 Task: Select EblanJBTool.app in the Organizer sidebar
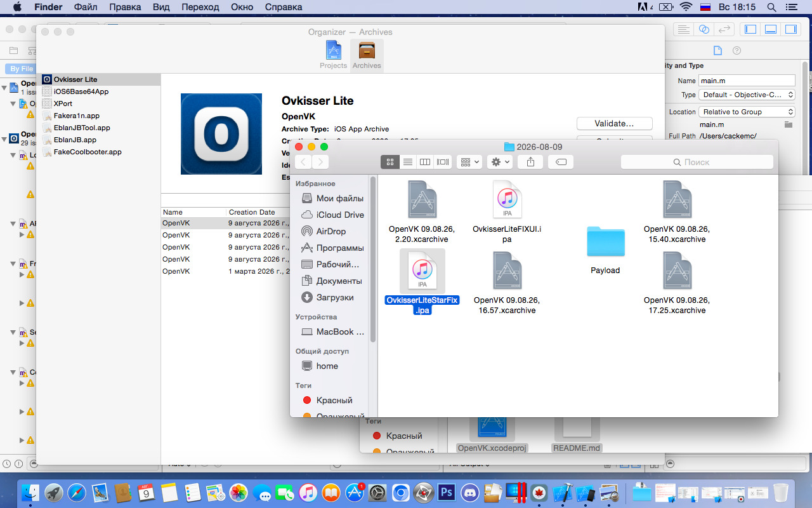tap(98, 128)
